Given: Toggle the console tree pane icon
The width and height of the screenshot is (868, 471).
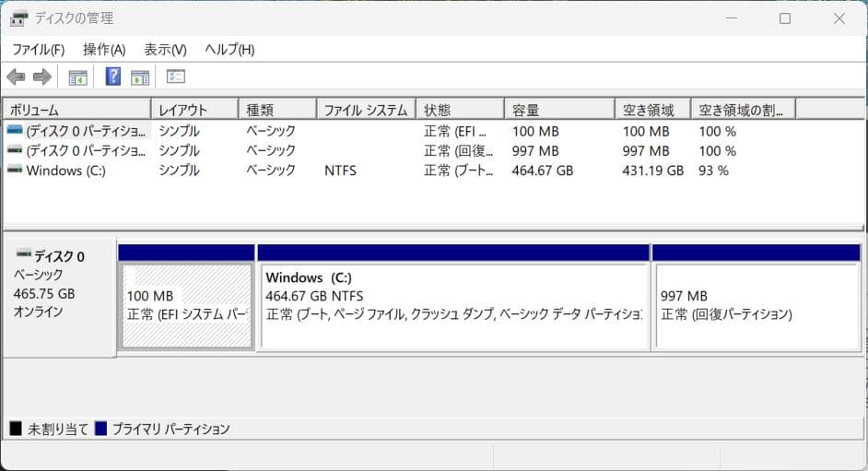Looking at the screenshot, I should (x=77, y=78).
